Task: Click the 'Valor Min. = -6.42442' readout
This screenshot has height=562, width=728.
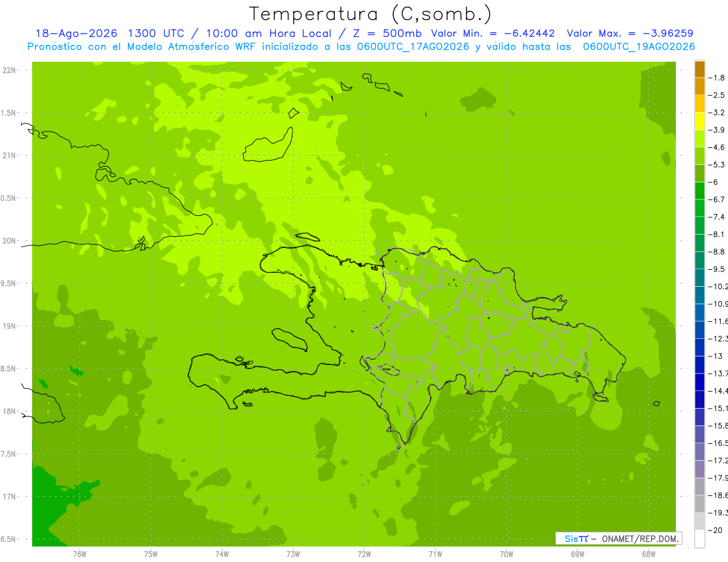Action: tap(493, 33)
